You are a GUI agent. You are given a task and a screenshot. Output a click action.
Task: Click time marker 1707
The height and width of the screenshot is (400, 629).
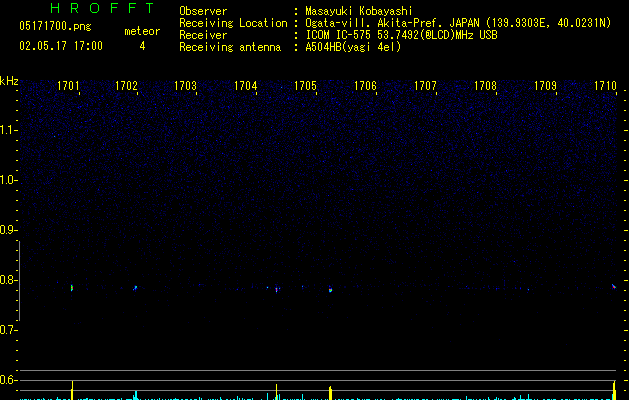tap(425, 86)
